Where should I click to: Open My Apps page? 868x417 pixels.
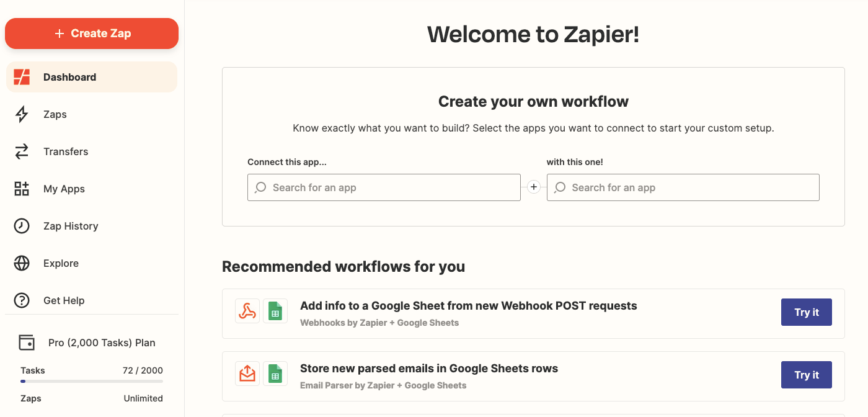[x=92, y=189]
